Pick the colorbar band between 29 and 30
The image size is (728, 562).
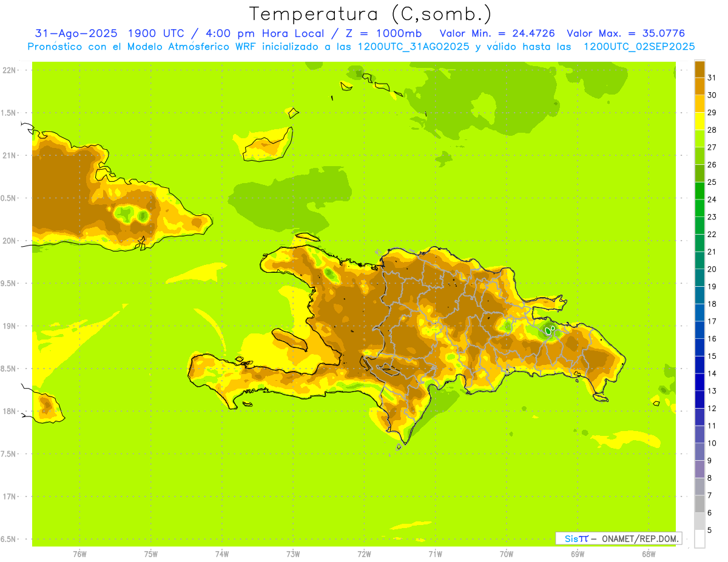[x=699, y=104]
